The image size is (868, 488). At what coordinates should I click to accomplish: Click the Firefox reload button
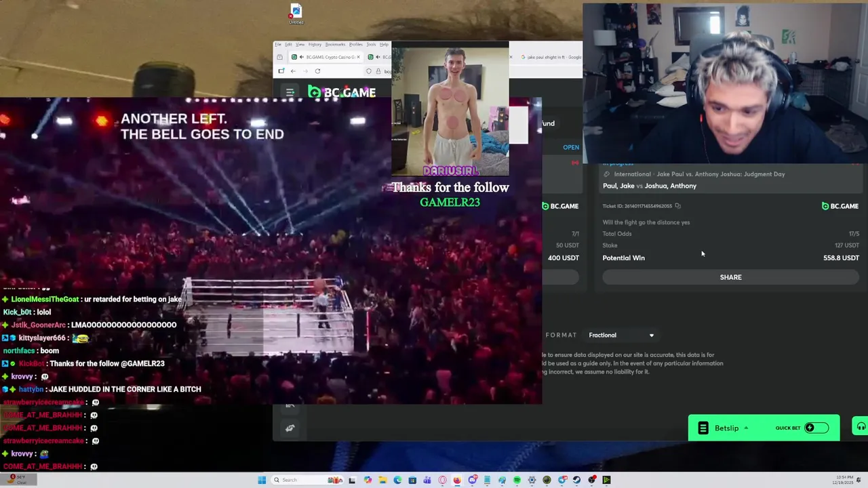(x=317, y=71)
